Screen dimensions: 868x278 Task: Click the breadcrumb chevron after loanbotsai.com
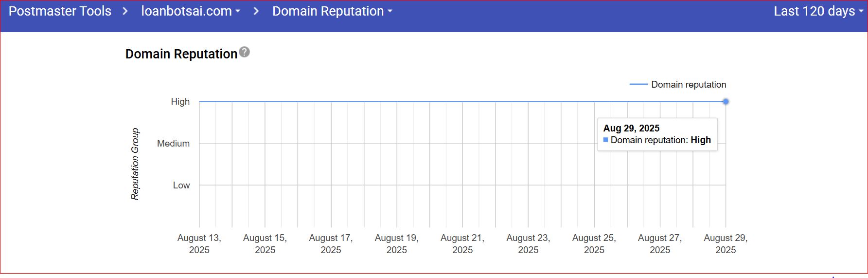point(256,11)
